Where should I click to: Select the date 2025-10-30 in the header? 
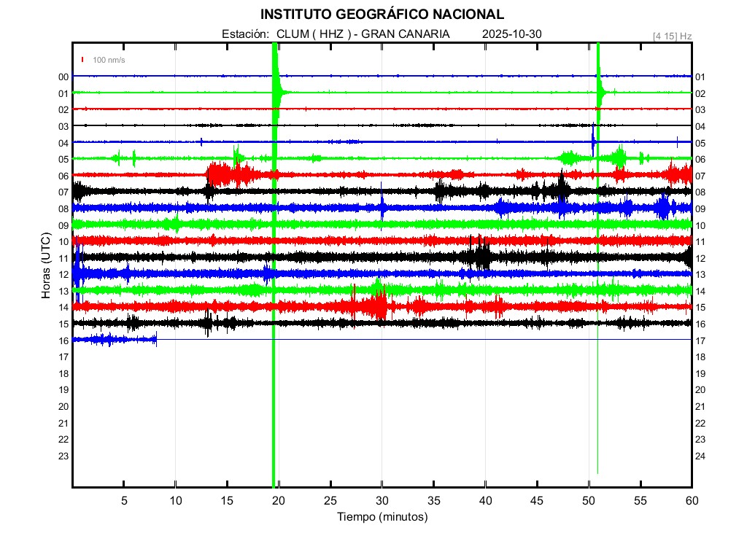point(511,34)
